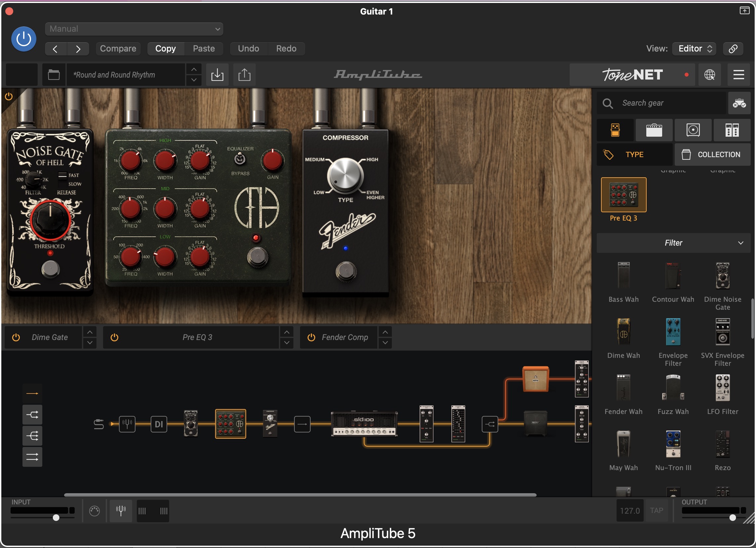The height and width of the screenshot is (548, 756).
Task: Step to next preset with down chevron
Action: pos(194,80)
